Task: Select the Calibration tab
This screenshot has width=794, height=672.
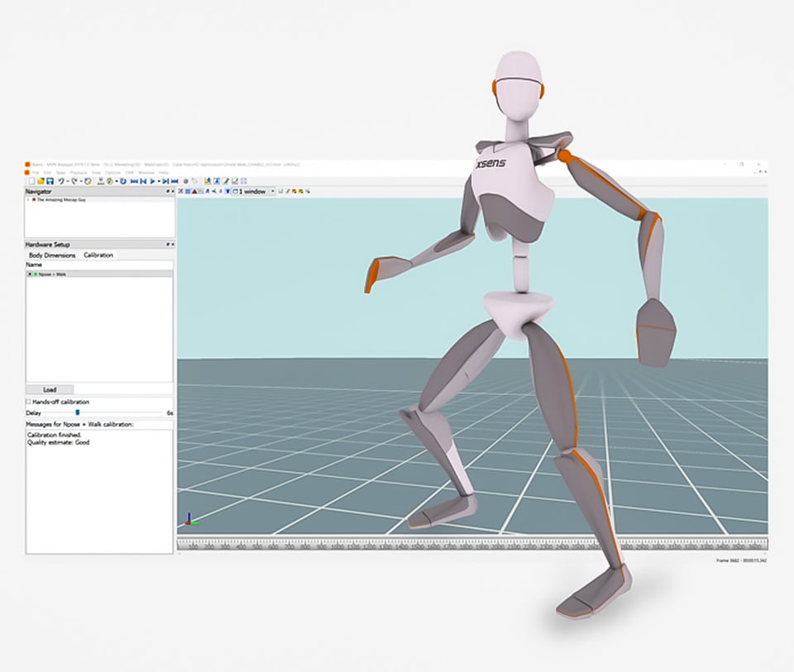Action: 98,255
